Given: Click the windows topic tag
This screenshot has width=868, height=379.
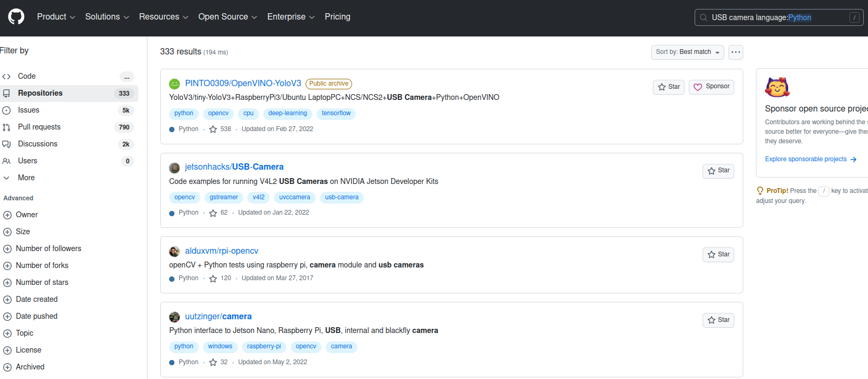Looking at the screenshot, I should point(220,347).
